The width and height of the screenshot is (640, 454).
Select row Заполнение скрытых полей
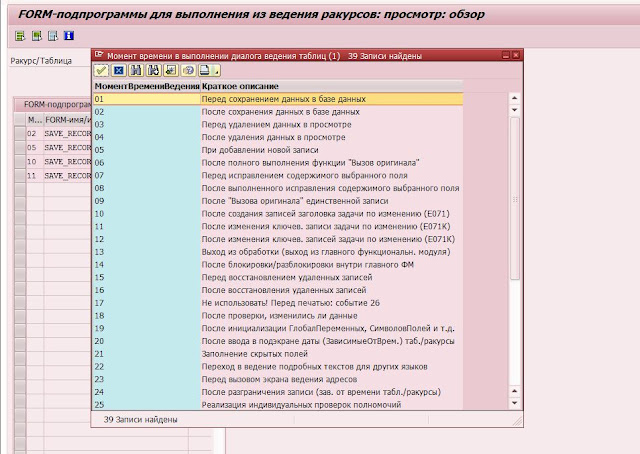coord(278,354)
